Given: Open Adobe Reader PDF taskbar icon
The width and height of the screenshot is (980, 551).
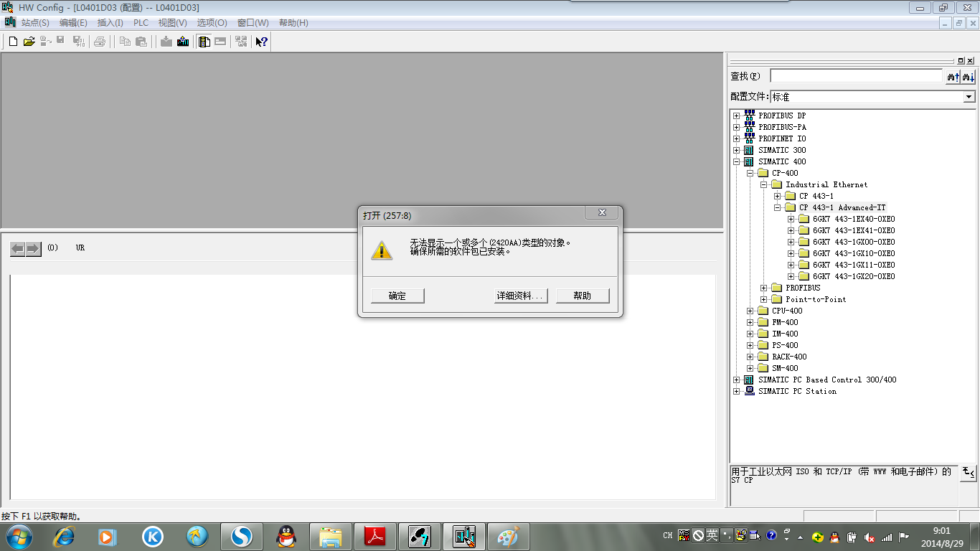Looking at the screenshot, I should (x=375, y=536).
